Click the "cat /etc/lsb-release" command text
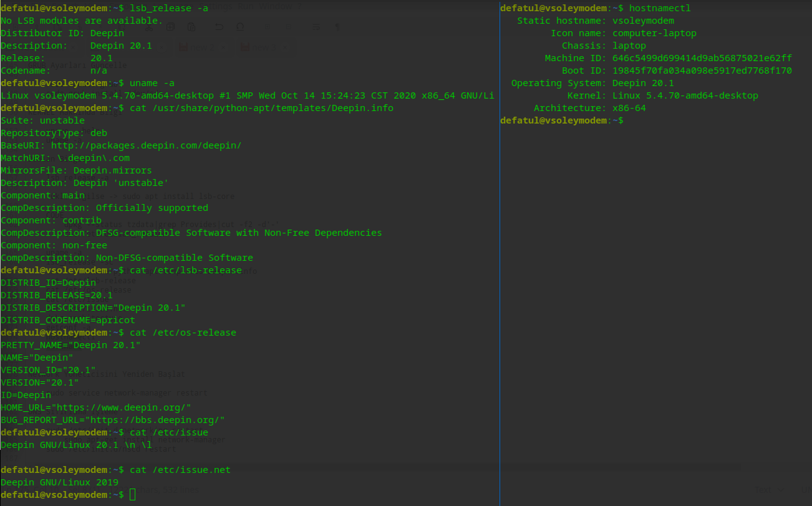The width and height of the screenshot is (812, 506). [186, 270]
